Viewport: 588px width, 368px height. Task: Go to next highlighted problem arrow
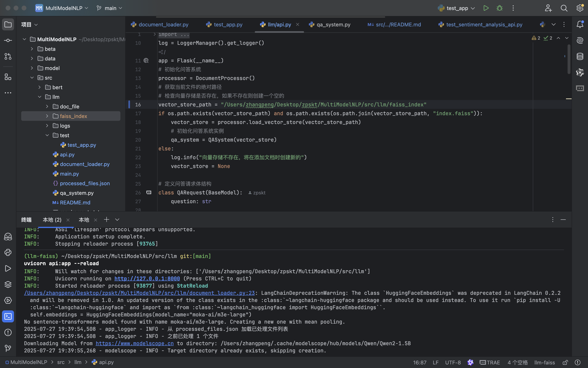click(x=567, y=38)
